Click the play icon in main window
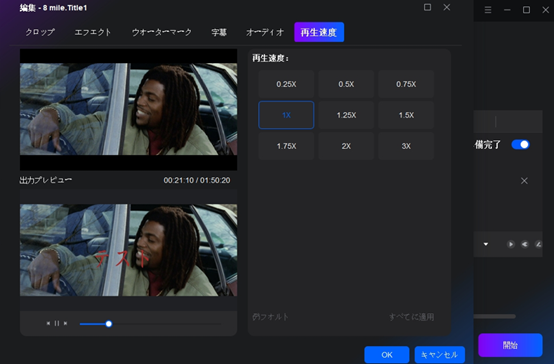This screenshot has width=554, height=364. (x=511, y=244)
